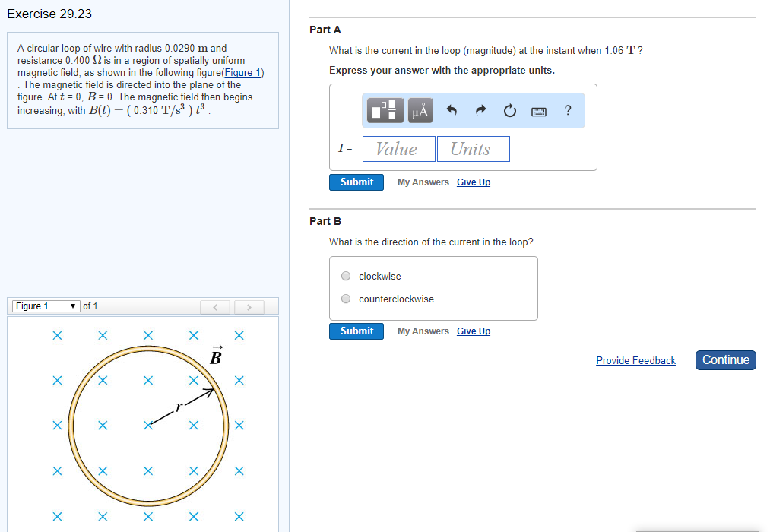The image size is (770, 532).
Task: Click the reset icon in the answer toolbar
Action: [x=509, y=109]
